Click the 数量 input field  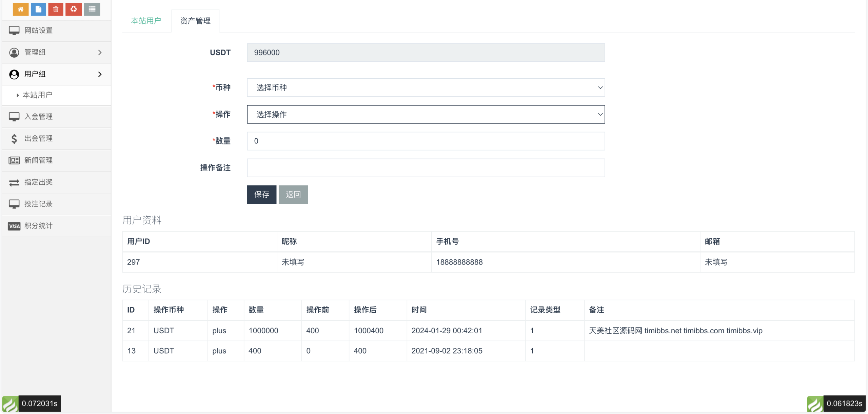(x=426, y=141)
